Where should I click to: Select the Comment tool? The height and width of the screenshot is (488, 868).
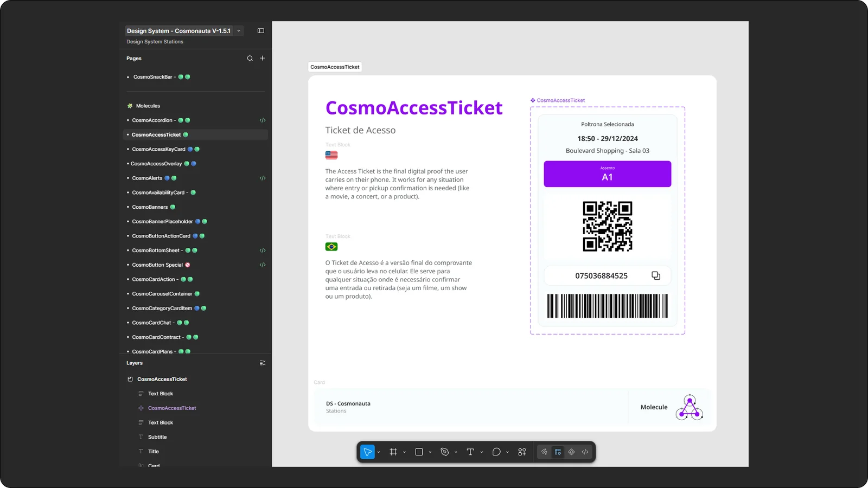pyautogui.click(x=496, y=452)
